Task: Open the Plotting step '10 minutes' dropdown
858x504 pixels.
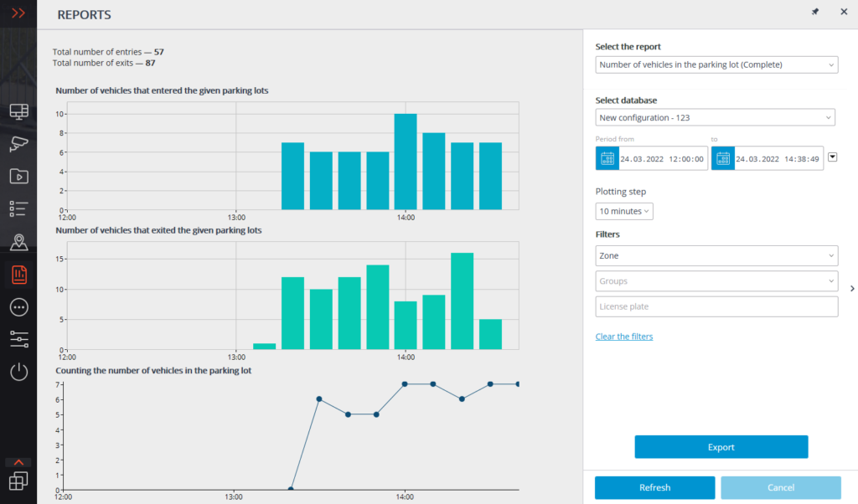Action: point(624,211)
